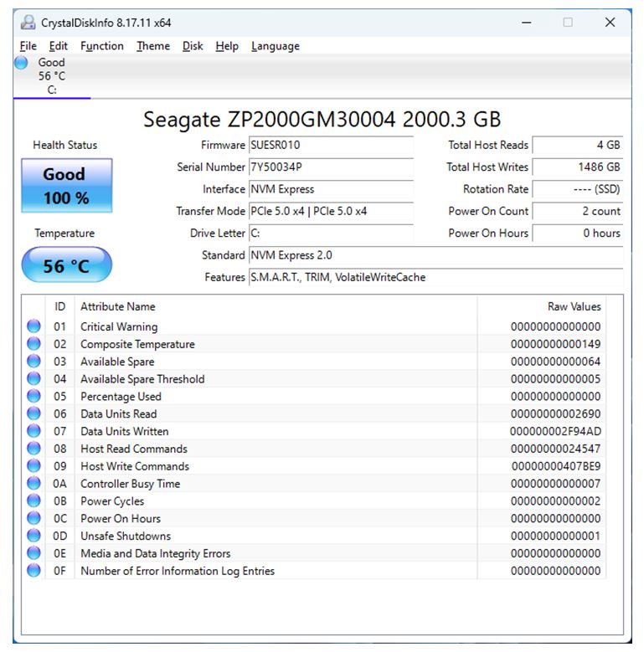Click the Good 100 % health status button
Viewport: 644px width, 652px height.
point(66,186)
